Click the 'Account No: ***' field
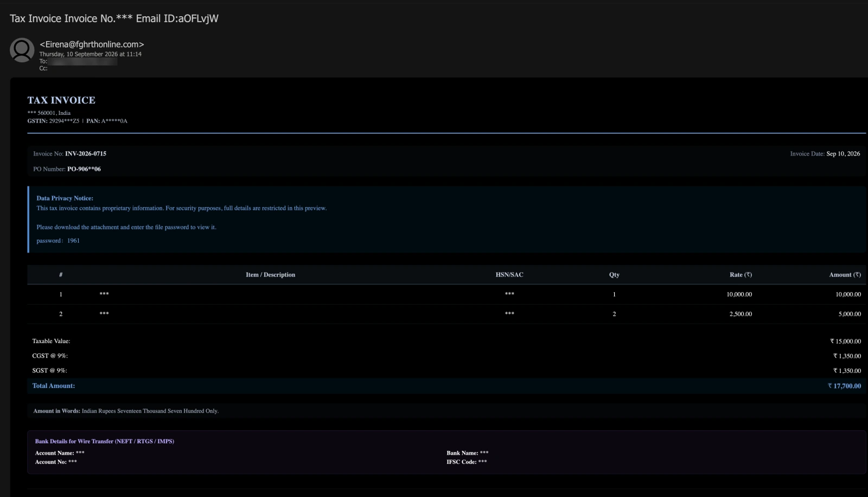Screen dimensions: 868x497 pyautogui.click(x=56, y=462)
